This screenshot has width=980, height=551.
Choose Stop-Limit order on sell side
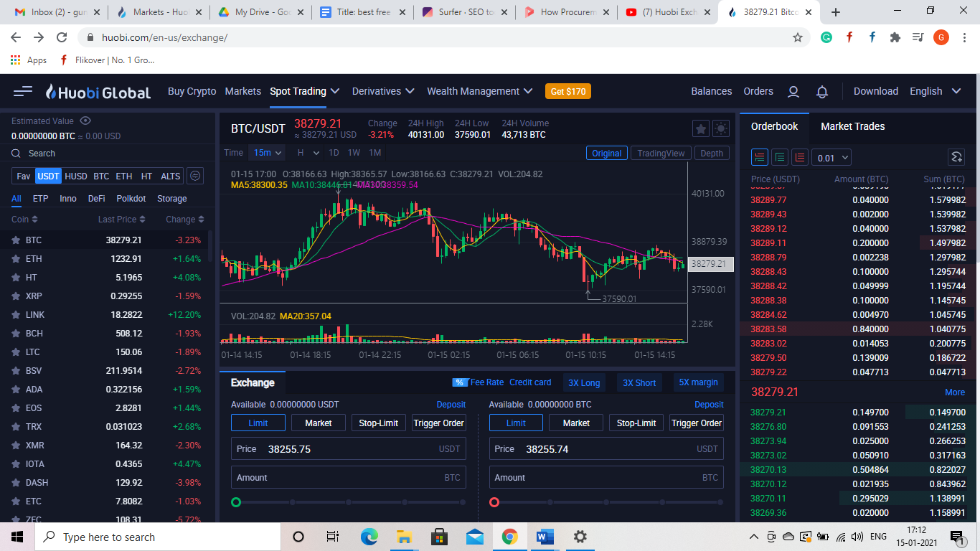tap(636, 423)
